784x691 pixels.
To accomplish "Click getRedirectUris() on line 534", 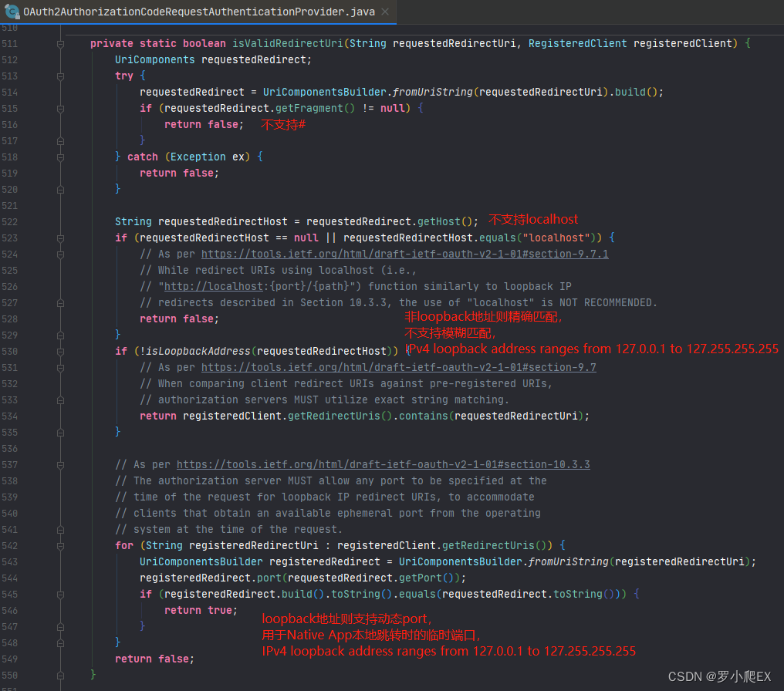I will point(340,416).
